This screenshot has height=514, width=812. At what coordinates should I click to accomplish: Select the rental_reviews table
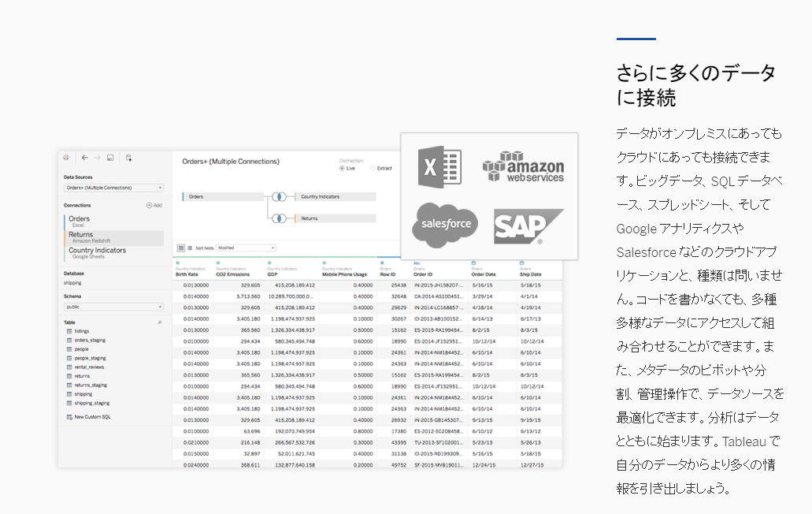pos(89,367)
